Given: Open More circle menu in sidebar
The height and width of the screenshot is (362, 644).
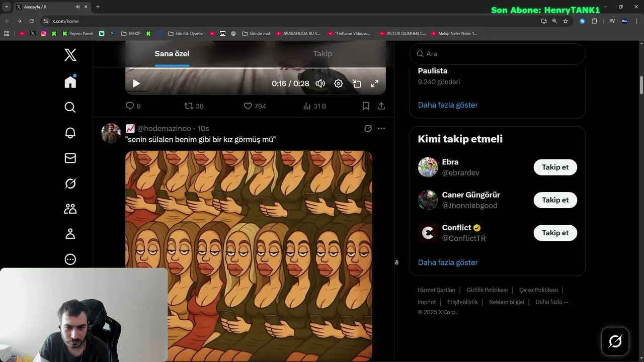Looking at the screenshot, I should [x=70, y=259].
